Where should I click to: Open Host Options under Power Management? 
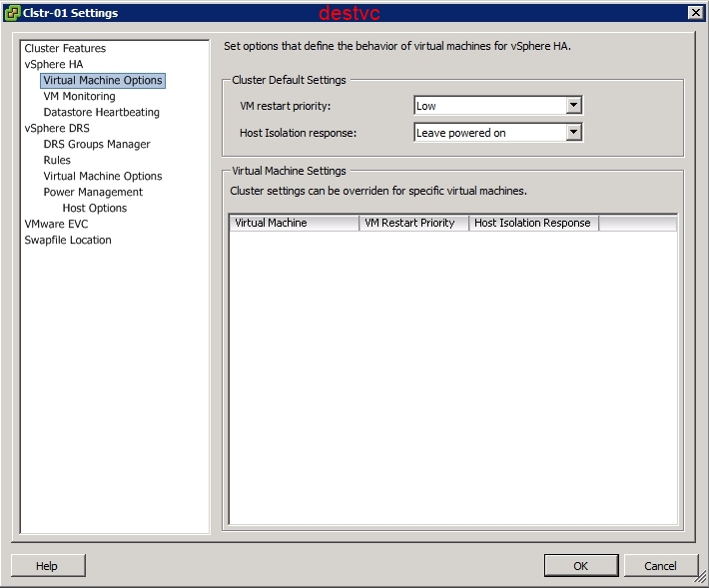click(95, 208)
